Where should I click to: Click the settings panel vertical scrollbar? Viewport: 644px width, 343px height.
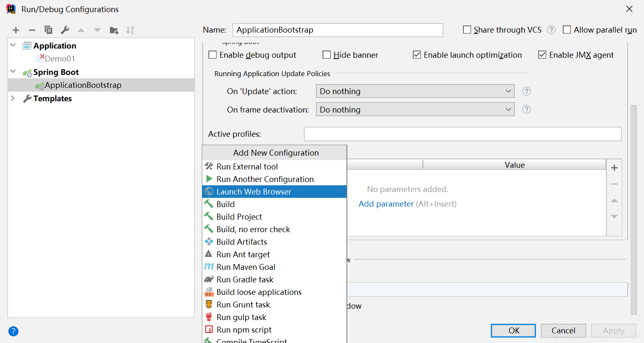click(x=634, y=209)
